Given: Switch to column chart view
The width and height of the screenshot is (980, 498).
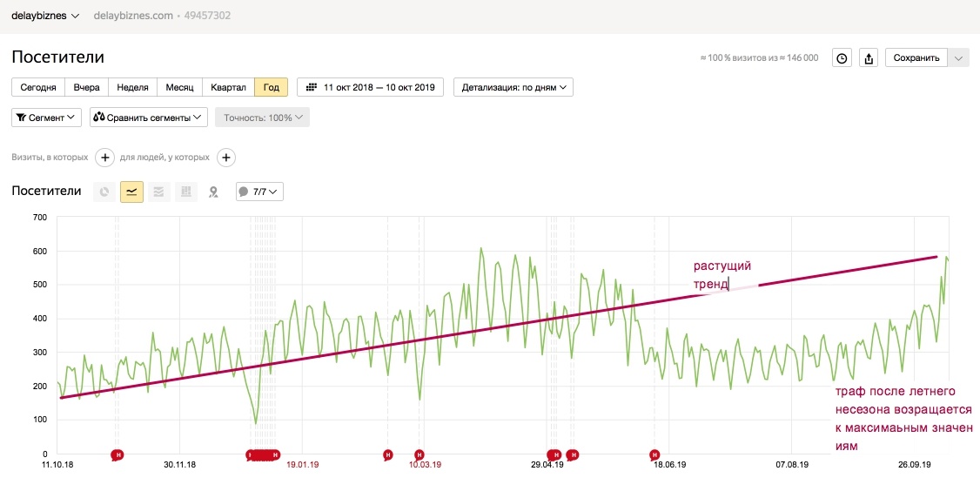Looking at the screenshot, I should [185, 192].
